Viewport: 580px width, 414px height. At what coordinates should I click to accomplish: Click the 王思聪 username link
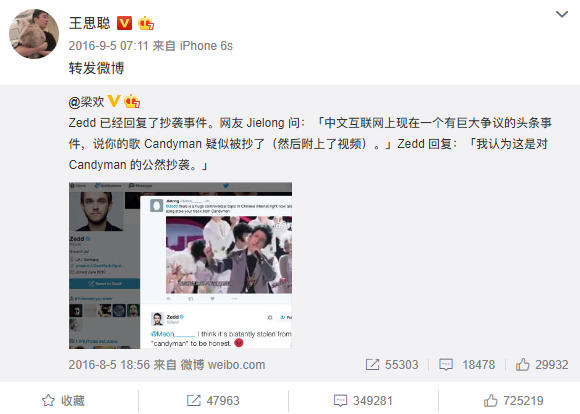pyautogui.click(x=90, y=23)
